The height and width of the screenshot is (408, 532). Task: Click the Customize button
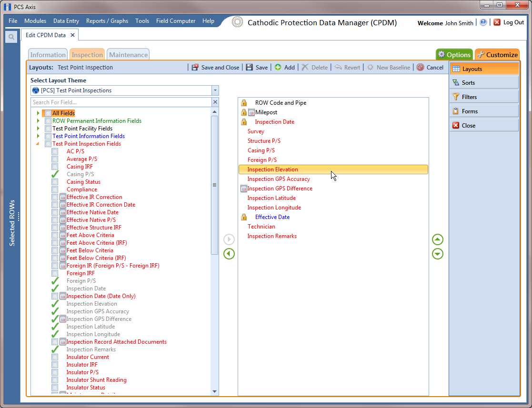click(497, 54)
